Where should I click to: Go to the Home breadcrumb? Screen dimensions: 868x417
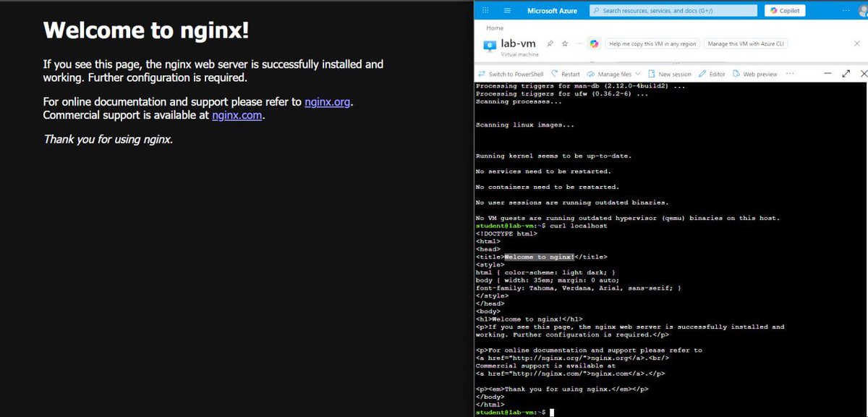(x=495, y=28)
